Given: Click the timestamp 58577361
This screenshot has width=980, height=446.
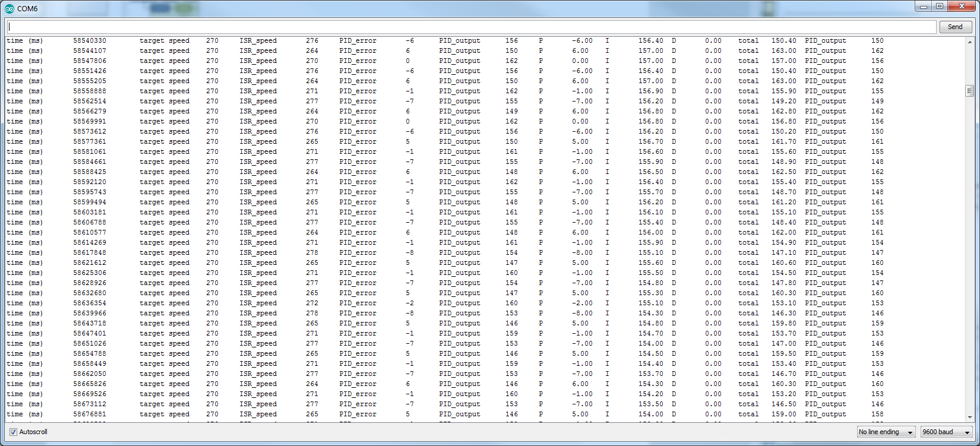Looking at the screenshot, I should pos(90,141).
